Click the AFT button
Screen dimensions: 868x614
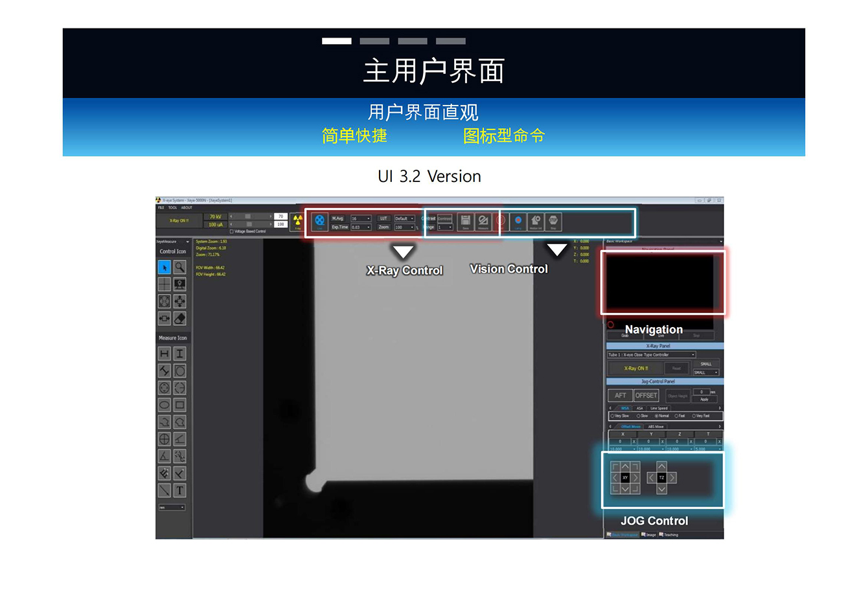(x=620, y=395)
